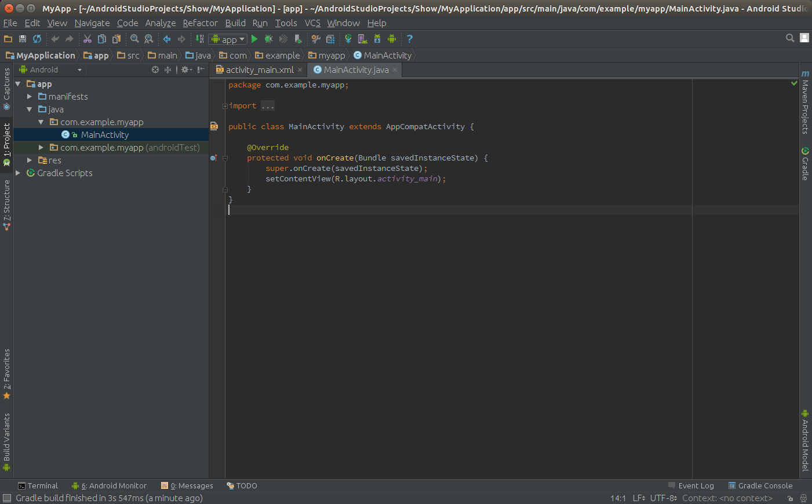Expand the res folder
This screenshot has width=812, height=504.
point(30,160)
